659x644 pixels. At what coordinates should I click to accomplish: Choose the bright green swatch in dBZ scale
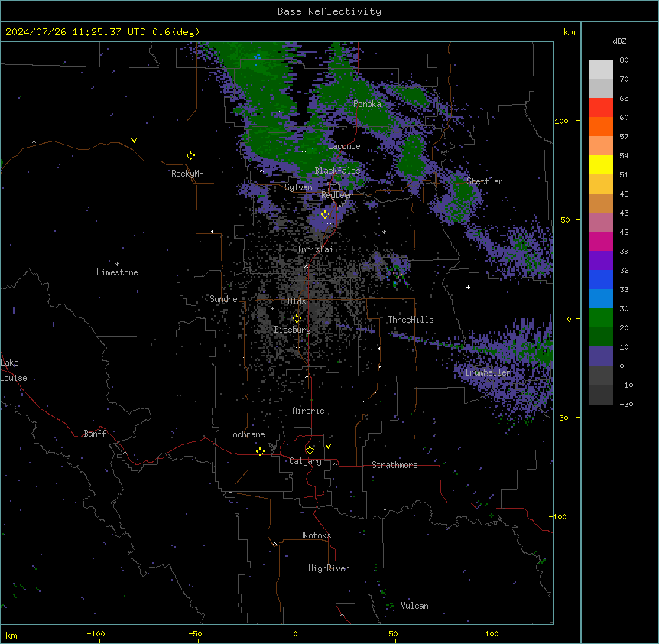601,318
